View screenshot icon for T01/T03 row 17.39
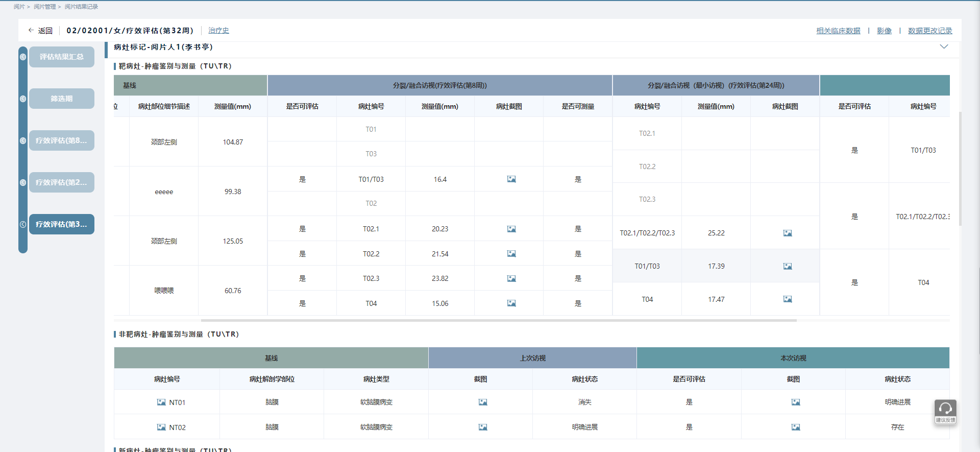Viewport: 980px width, 452px height. click(788, 266)
